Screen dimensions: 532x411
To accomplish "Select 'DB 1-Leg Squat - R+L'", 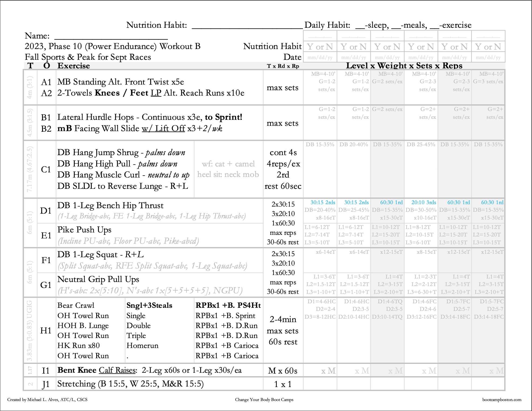I will click(x=100, y=255).
